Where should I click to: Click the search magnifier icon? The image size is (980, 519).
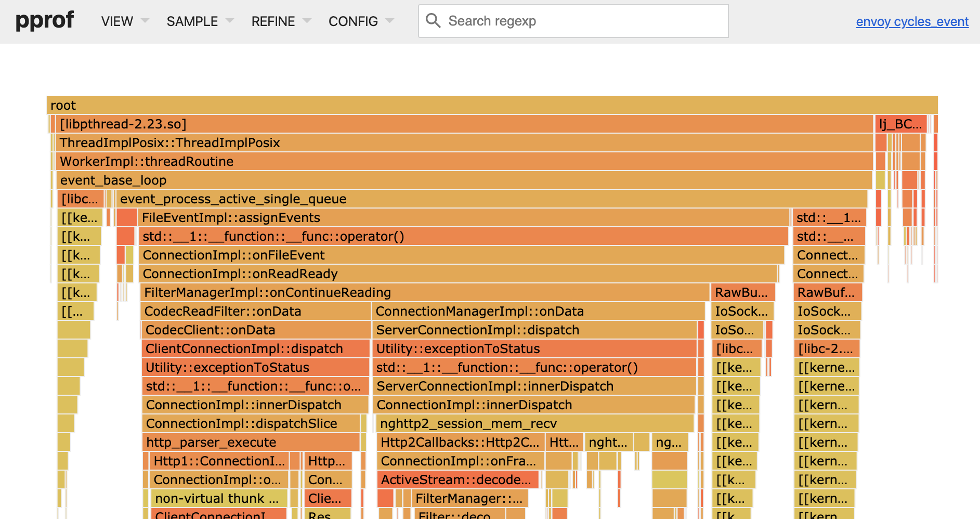433,21
